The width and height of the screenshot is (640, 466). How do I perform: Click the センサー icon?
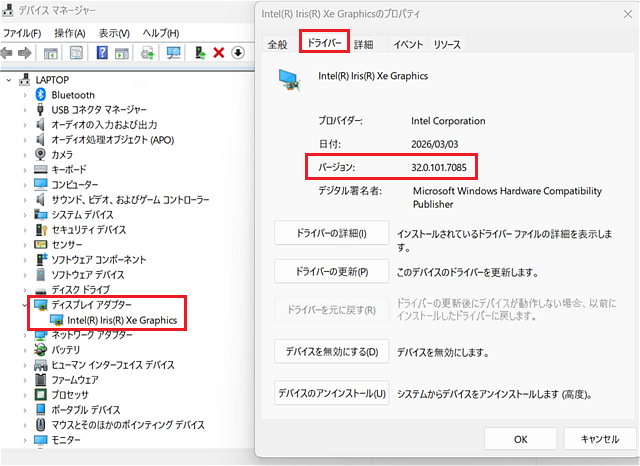click(x=40, y=244)
